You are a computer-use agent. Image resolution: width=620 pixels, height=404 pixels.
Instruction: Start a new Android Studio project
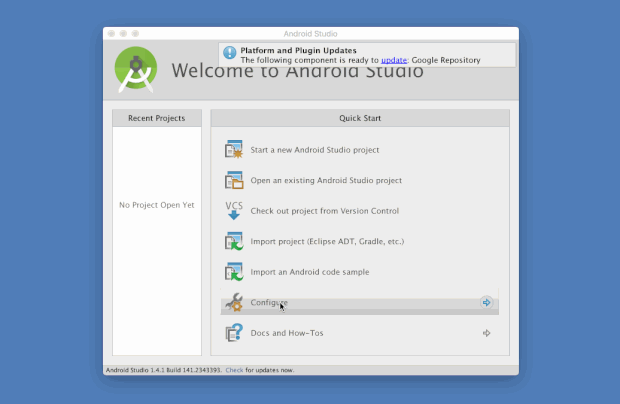click(x=315, y=150)
